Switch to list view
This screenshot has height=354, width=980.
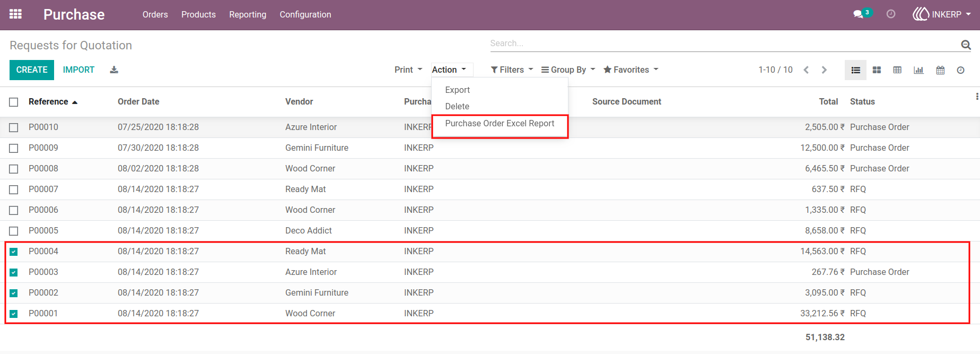tap(855, 70)
